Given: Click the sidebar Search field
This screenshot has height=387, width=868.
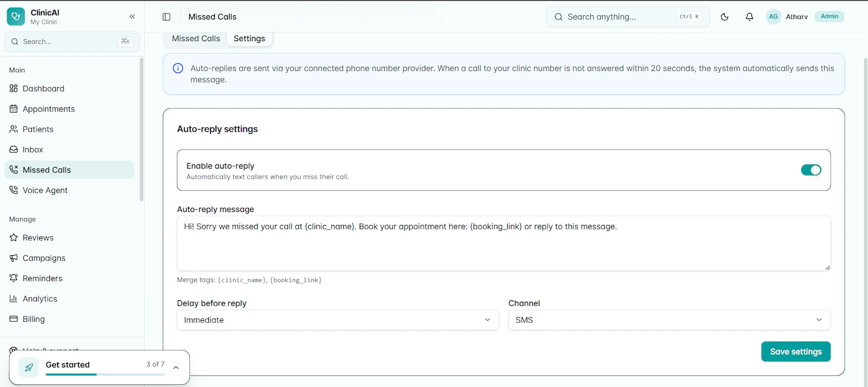Looking at the screenshot, I should tap(72, 42).
